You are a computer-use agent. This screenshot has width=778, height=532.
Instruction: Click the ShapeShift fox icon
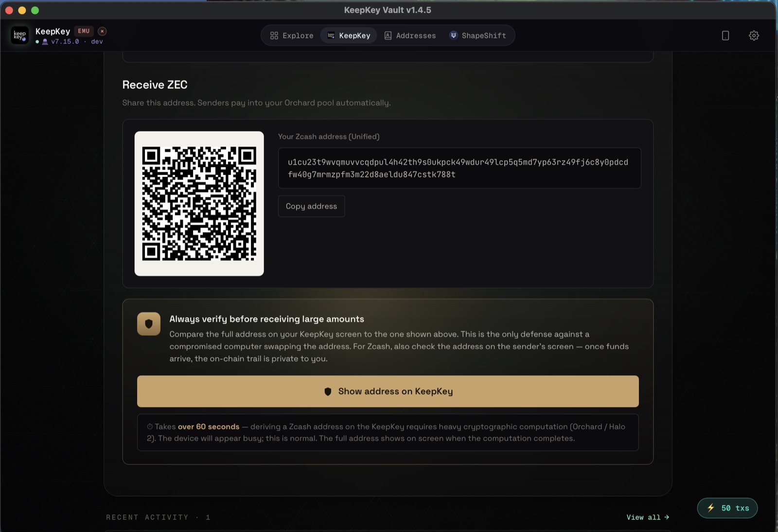pos(454,35)
